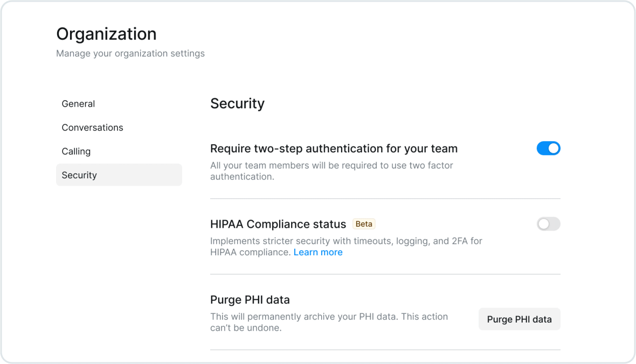This screenshot has height=364, width=636.
Task: Select the Security item in the sidebar
Action: [x=119, y=175]
